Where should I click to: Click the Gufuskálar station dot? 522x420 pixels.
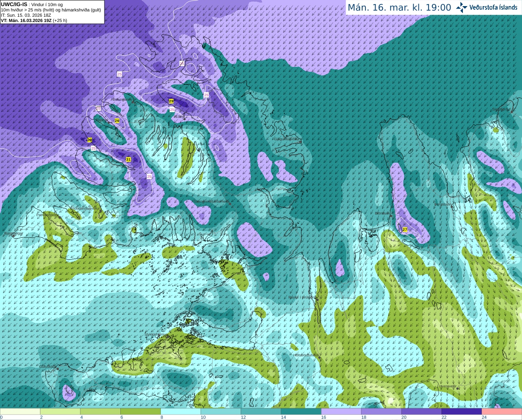click(x=58, y=369)
